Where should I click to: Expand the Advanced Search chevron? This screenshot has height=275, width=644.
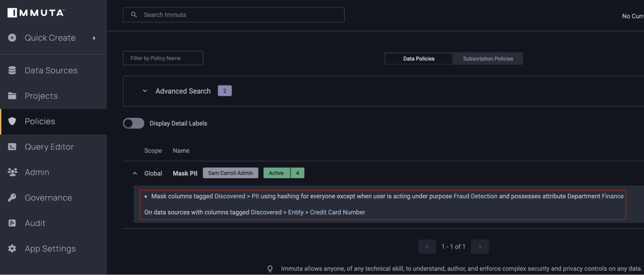pyautogui.click(x=145, y=91)
